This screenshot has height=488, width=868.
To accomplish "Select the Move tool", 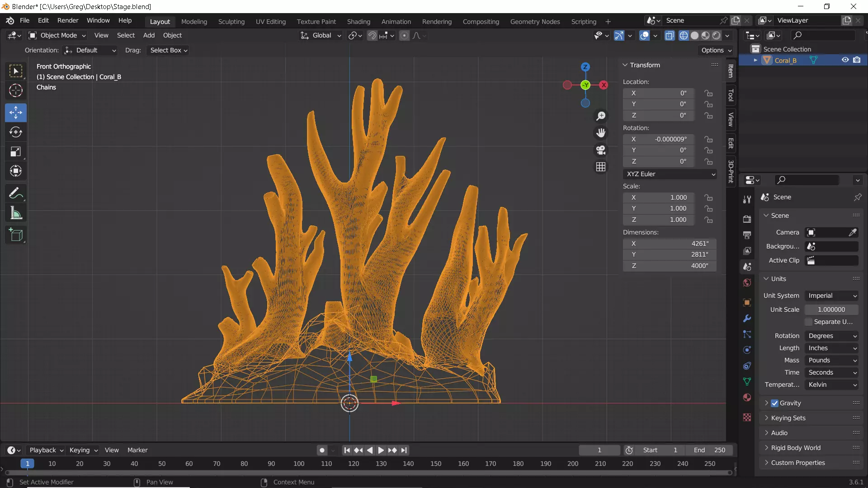I will pyautogui.click(x=16, y=113).
